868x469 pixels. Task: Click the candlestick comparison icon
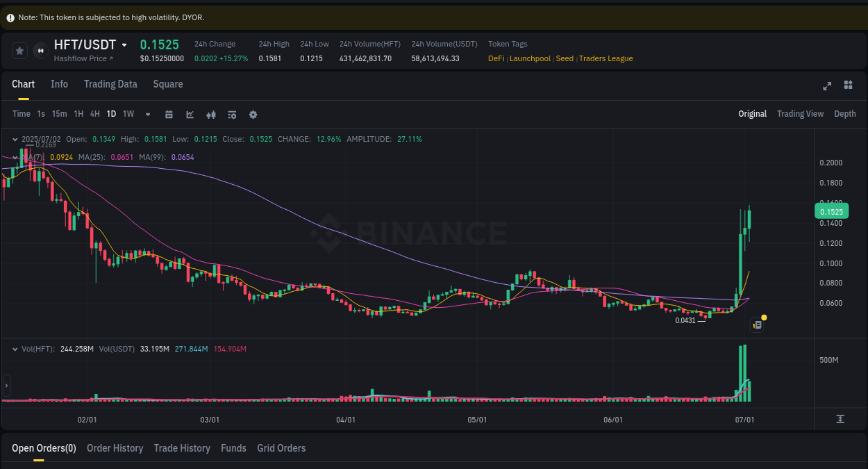211,114
